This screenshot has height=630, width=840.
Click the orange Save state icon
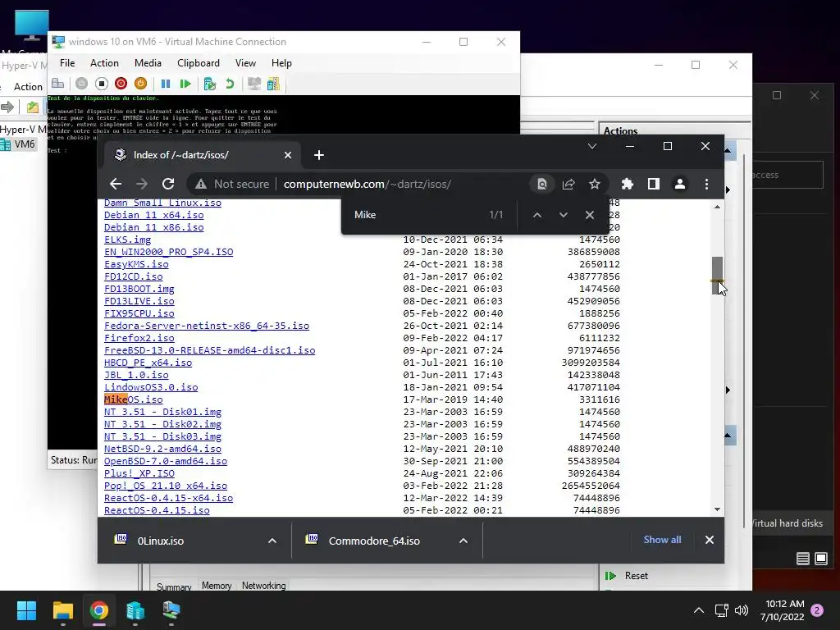140,84
